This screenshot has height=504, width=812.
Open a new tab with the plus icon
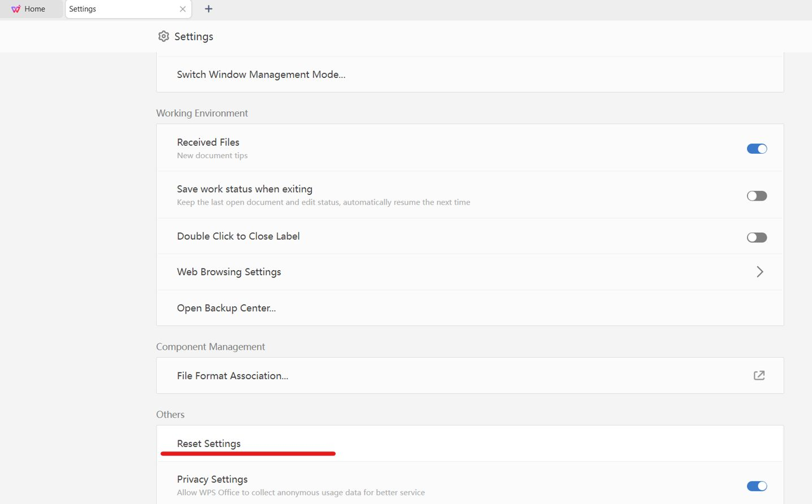point(209,9)
